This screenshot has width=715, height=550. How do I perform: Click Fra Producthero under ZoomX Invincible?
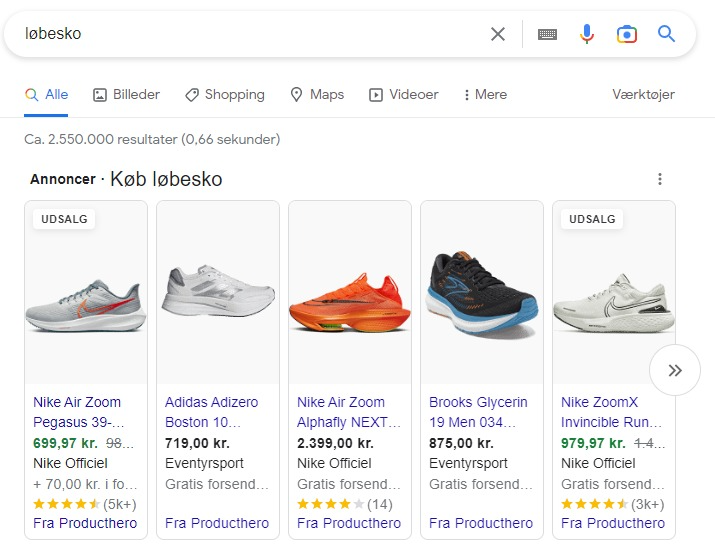(613, 523)
